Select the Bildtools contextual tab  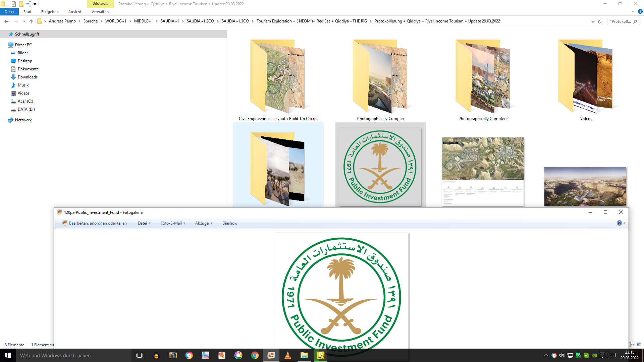point(100,4)
